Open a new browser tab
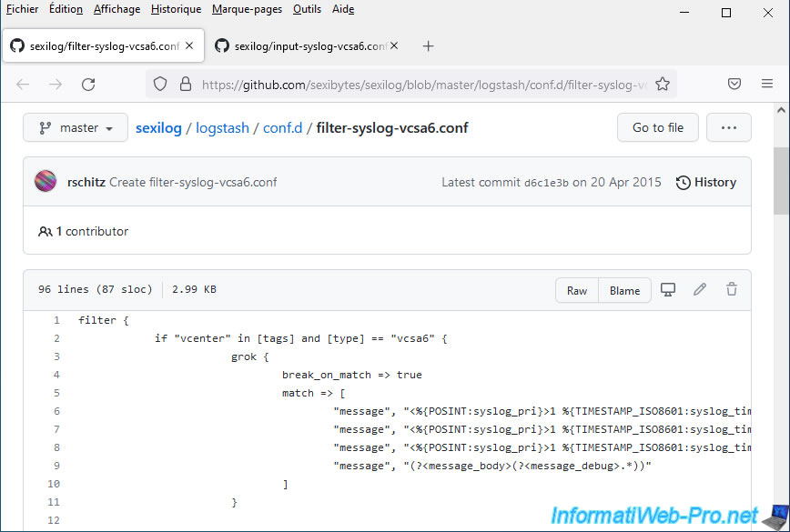Screen dimensions: 790x532 tap(429, 46)
